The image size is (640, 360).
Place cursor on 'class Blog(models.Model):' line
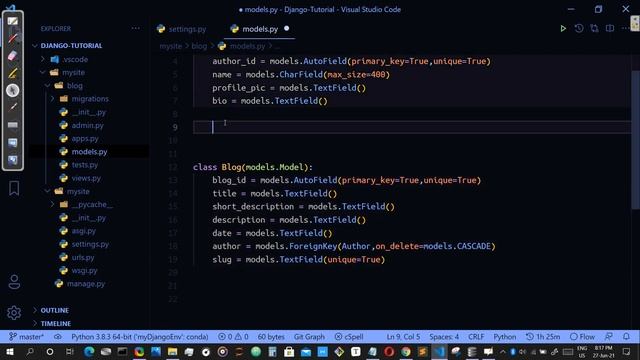coord(253,167)
